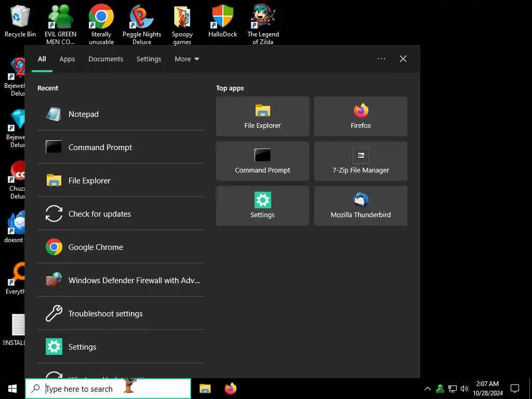Open Settings from the Recent list
The width and height of the screenshot is (532, 399).
pyautogui.click(x=121, y=347)
